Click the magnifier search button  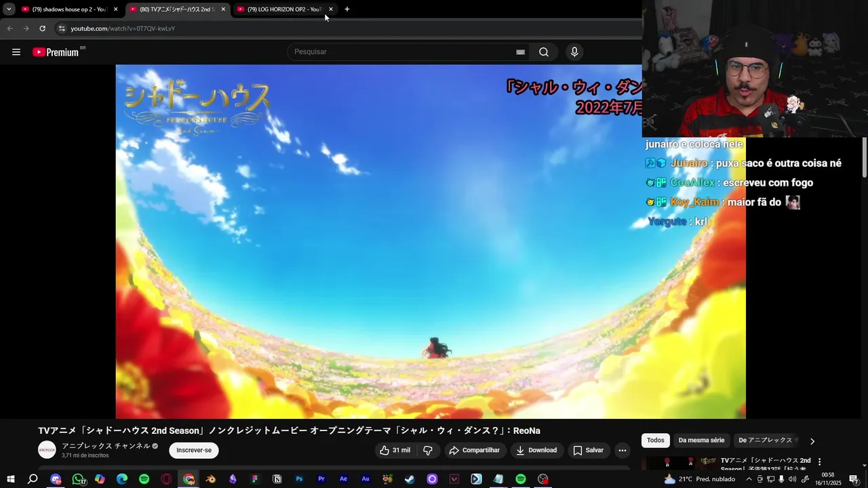tap(544, 52)
